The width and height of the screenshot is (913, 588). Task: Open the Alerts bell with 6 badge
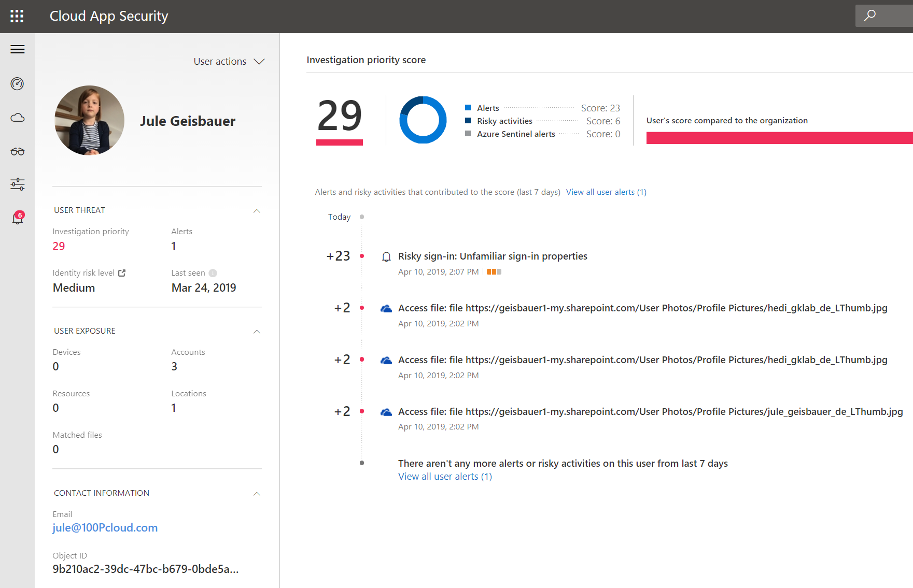tap(18, 218)
